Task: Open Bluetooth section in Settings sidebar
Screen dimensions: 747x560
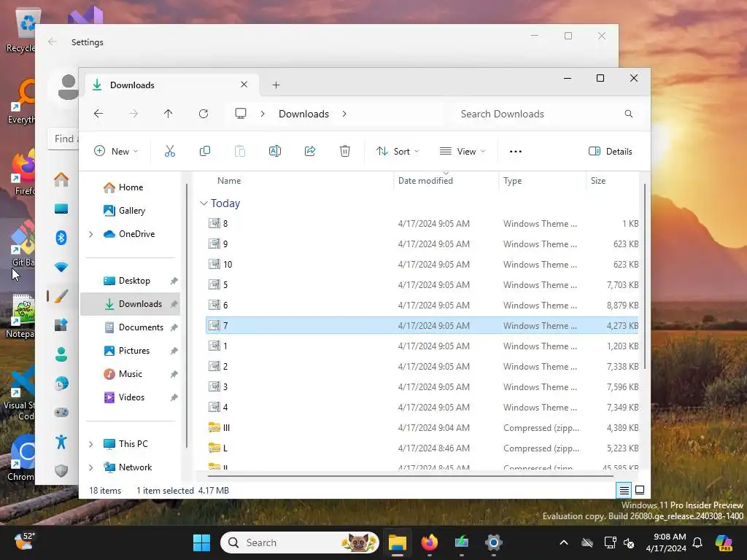Action: tap(61, 238)
